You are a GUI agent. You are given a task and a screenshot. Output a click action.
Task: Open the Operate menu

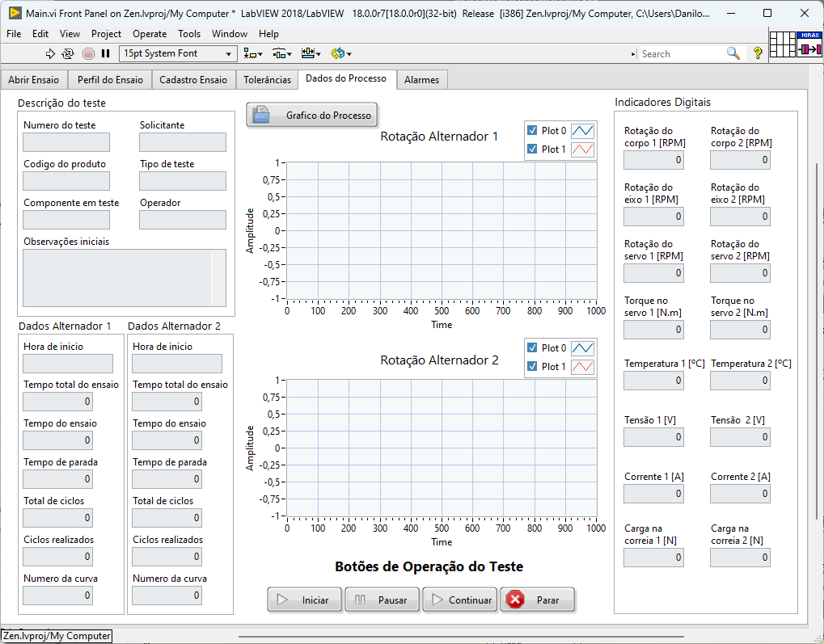(150, 34)
